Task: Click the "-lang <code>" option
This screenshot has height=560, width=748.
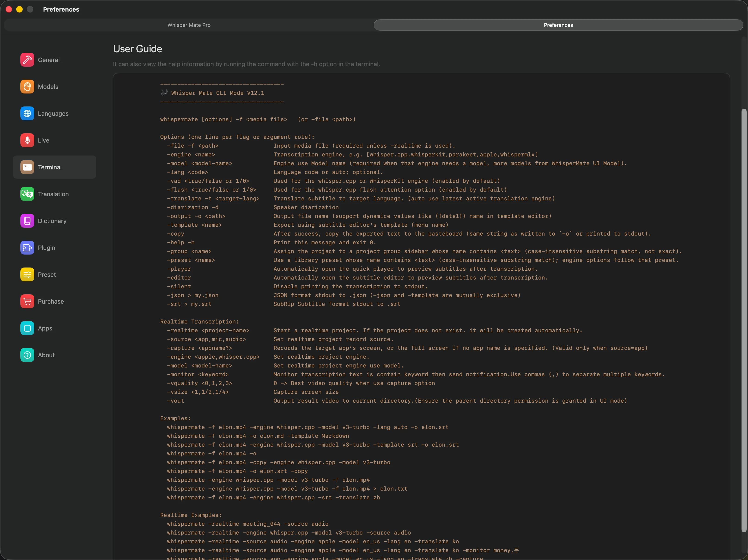Action: click(x=188, y=172)
